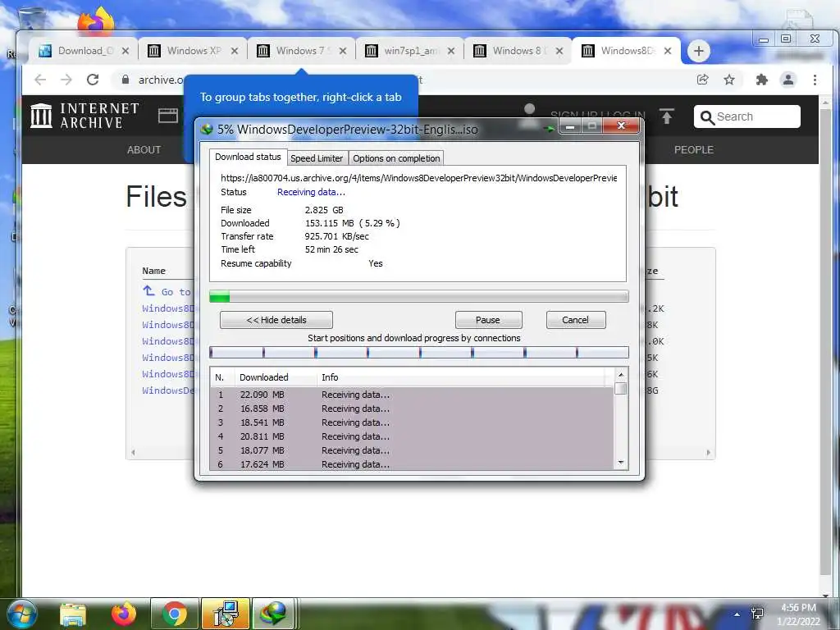Close the win7sp1_am browser tab
Viewport: 840px width, 630px height.
coord(451,51)
